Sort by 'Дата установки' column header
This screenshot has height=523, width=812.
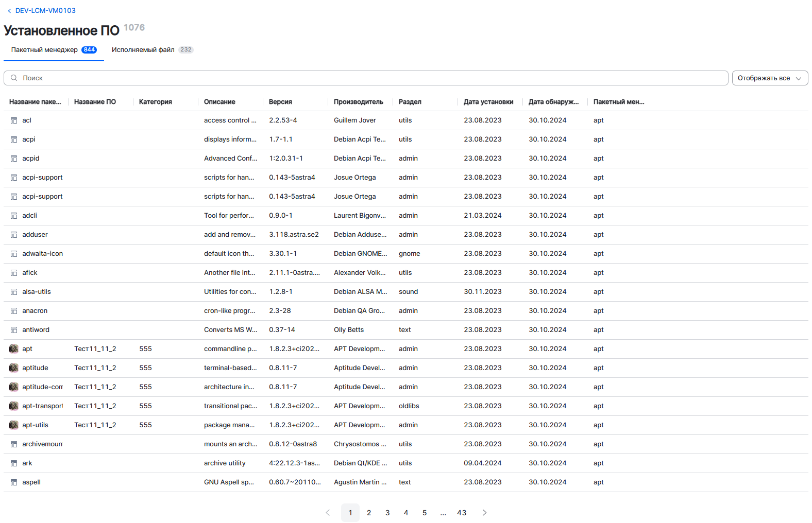coord(488,102)
